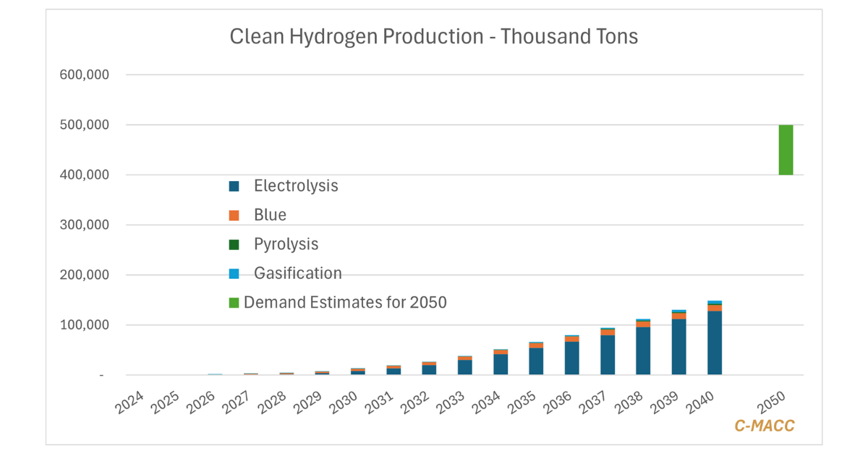The height and width of the screenshot is (454, 868).
Task: Click the C-MACC logo text
Action: click(764, 426)
